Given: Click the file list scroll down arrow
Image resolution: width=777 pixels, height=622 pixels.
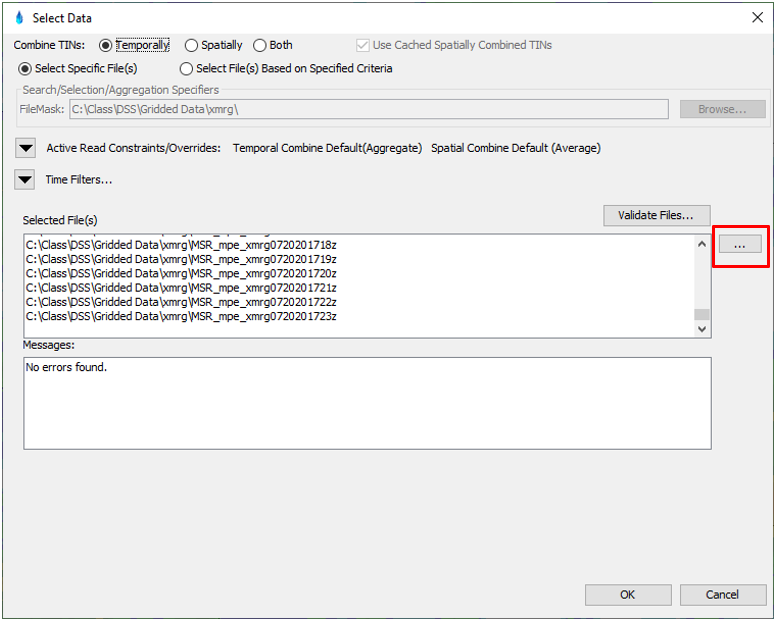Looking at the screenshot, I should pyautogui.click(x=702, y=329).
